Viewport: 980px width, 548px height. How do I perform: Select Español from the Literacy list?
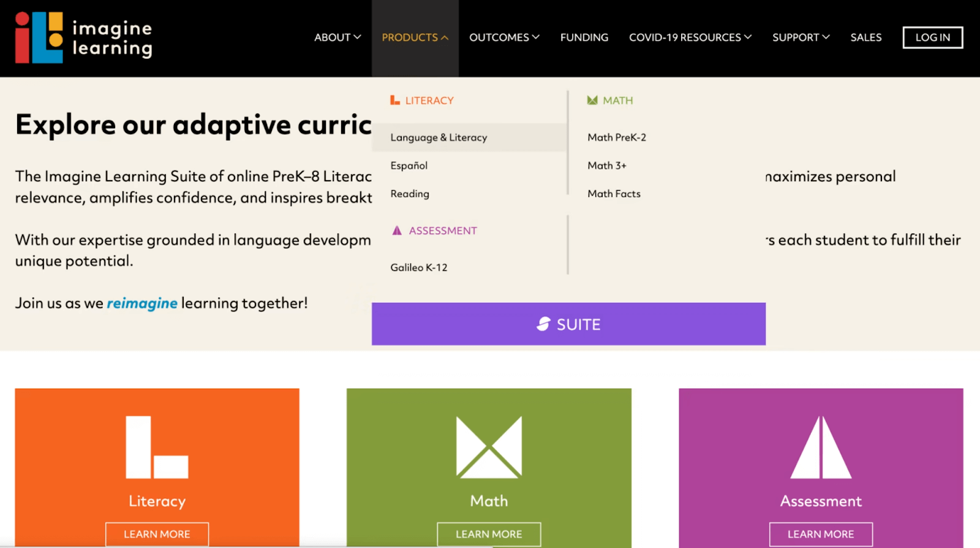pyautogui.click(x=409, y=166)
